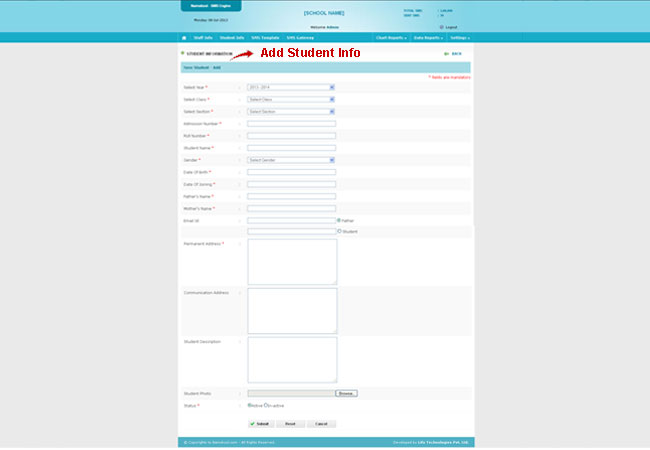Focus the Permanent Address text area
650x450 pixels.
(292, 262)
